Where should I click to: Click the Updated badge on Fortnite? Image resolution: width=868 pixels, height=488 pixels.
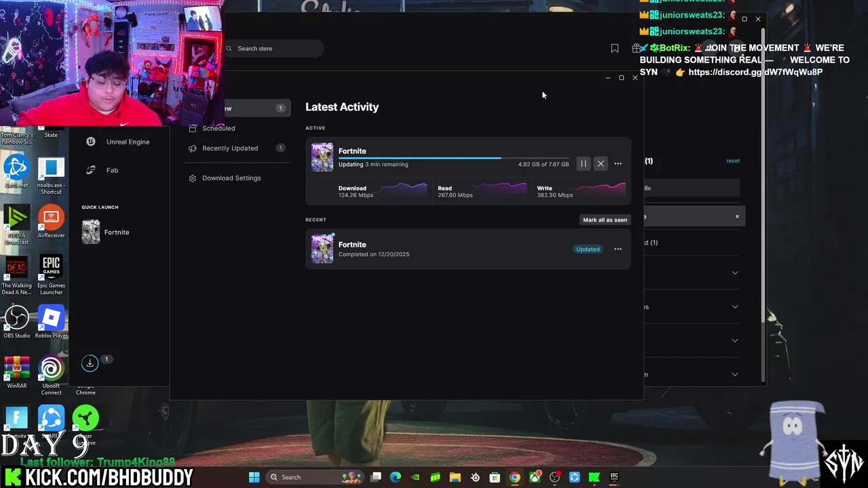pos(588,249)
